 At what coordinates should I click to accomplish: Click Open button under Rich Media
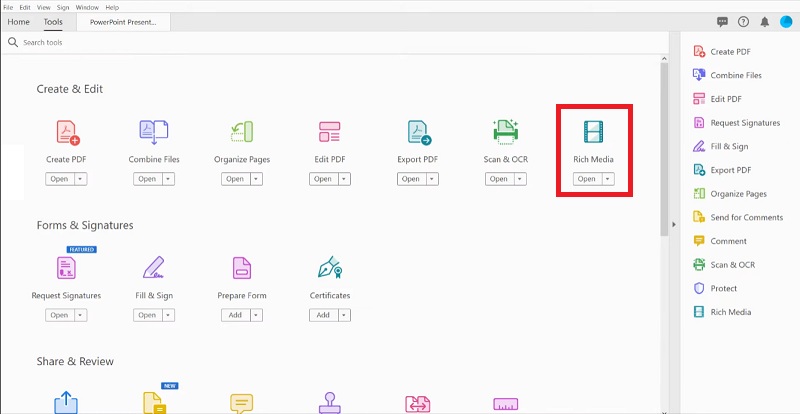point(587,179)
